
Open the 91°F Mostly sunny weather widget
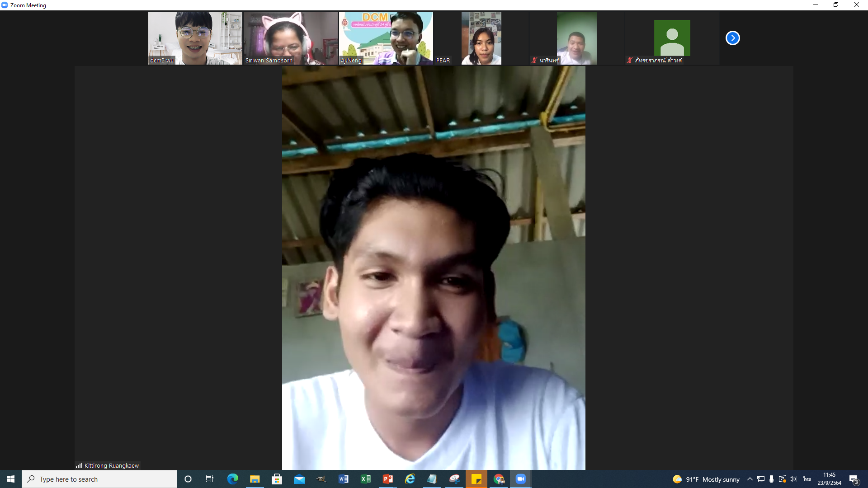706,479
